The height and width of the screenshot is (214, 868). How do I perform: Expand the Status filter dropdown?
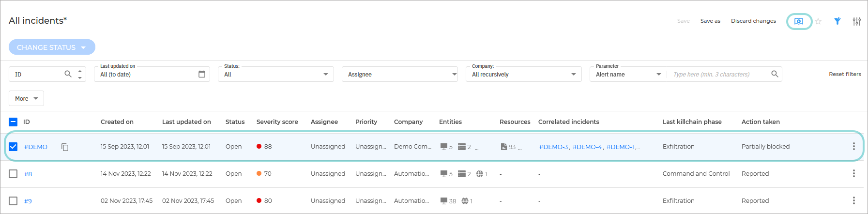coord(276,74)
